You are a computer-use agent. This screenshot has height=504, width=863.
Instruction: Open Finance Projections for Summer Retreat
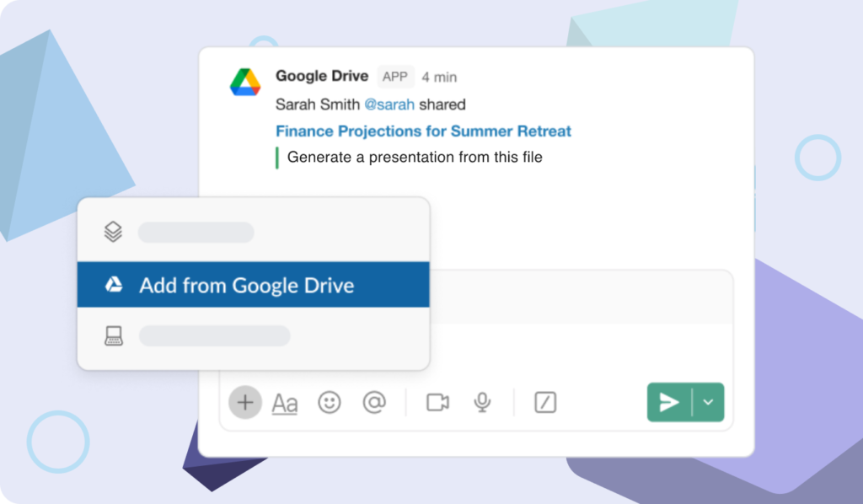pyautogui.click(x=422, y=131)
